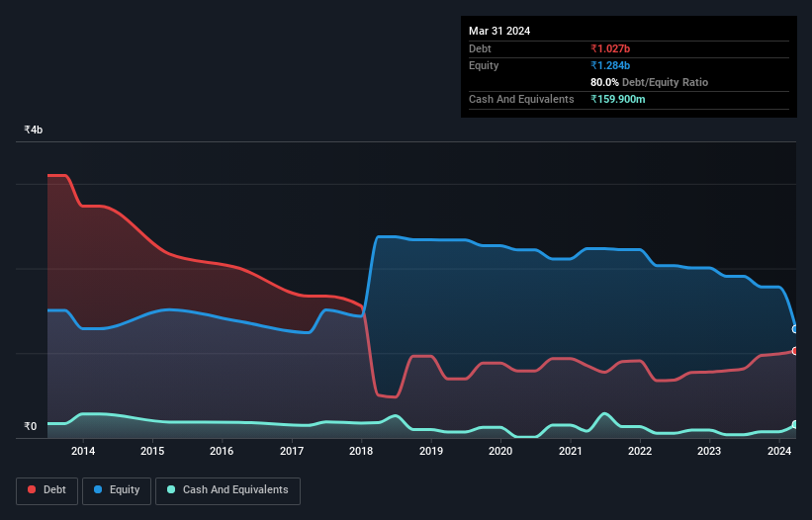Click the ₹0 y-axis label
The image size is (812, 520).
[x=30, y=426]
